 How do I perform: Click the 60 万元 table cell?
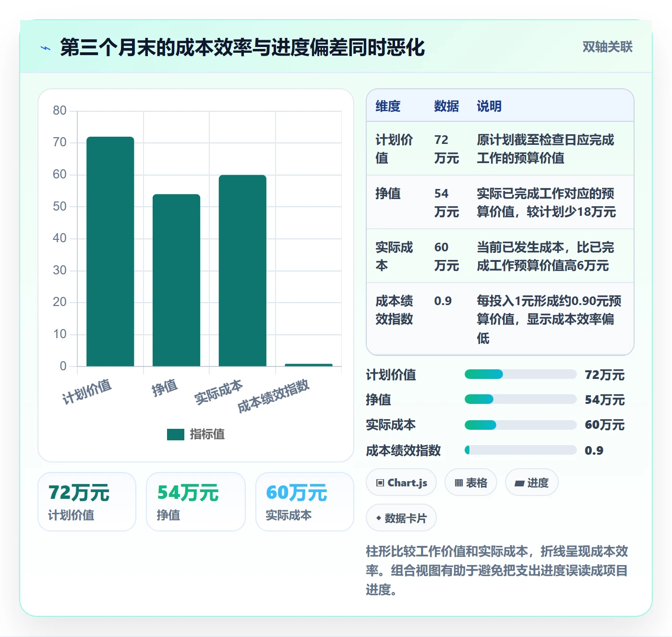[446, 256]
